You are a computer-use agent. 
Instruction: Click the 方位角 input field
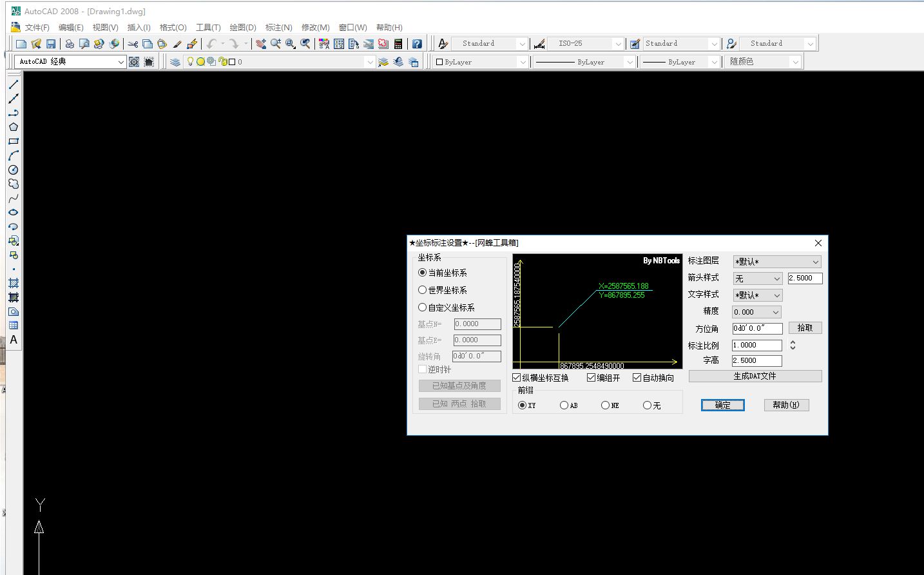click(757, 329)
